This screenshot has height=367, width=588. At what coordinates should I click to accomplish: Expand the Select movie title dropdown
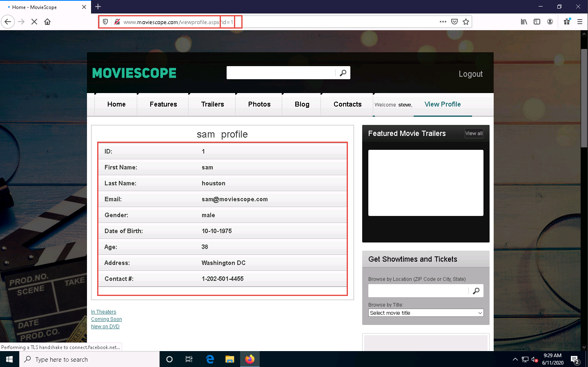(426, 313)
